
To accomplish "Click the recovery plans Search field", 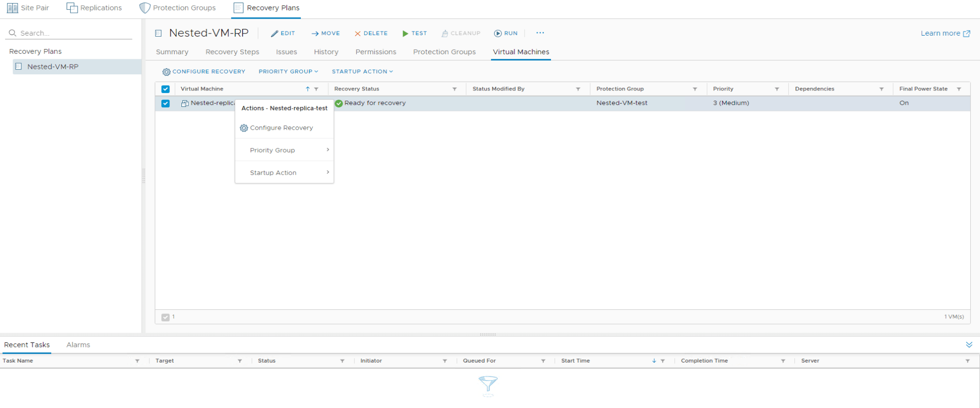I will click(72, 33).
